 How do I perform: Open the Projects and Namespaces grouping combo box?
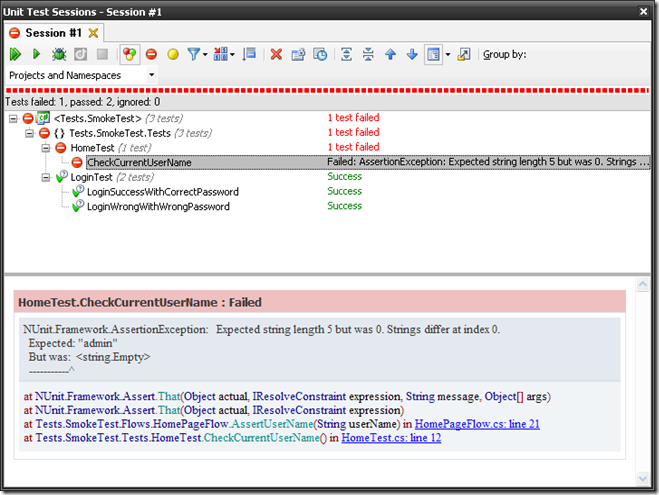[82, 76]
